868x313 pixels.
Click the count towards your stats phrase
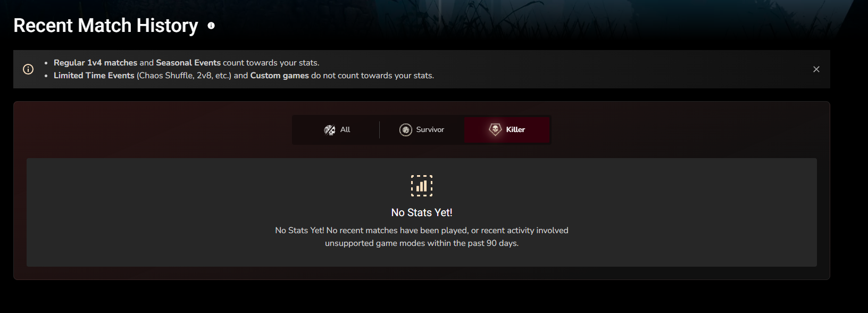click(271, 63)
